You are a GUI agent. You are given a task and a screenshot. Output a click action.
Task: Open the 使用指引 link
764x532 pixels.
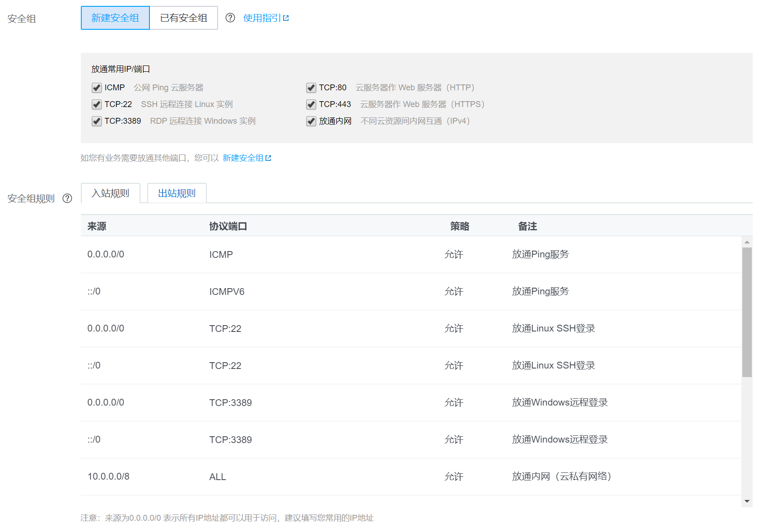tap(262, 18)
